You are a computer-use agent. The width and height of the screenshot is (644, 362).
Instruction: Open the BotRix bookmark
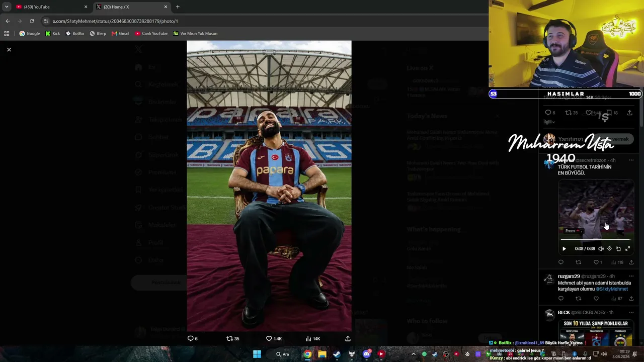click(x=75, y=33)
